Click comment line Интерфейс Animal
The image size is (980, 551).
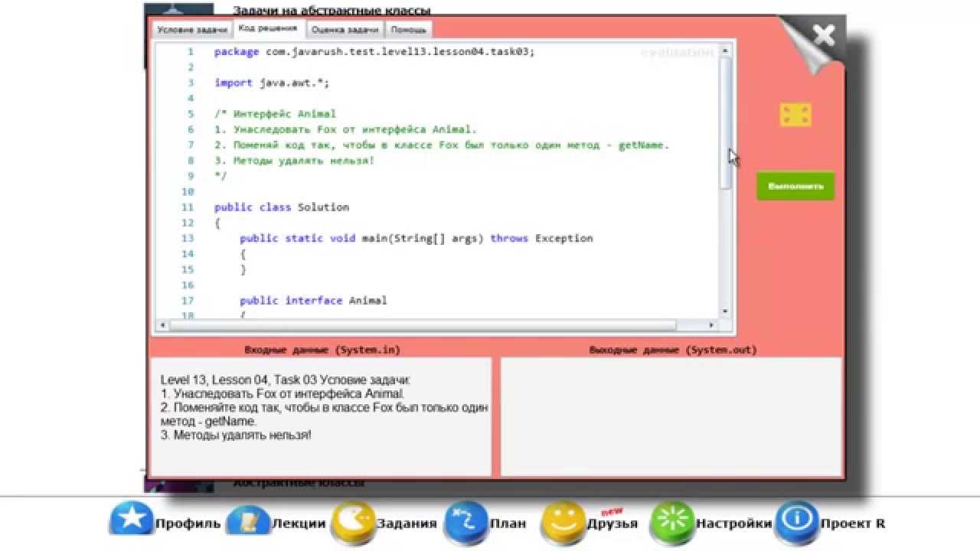[275, 114]
